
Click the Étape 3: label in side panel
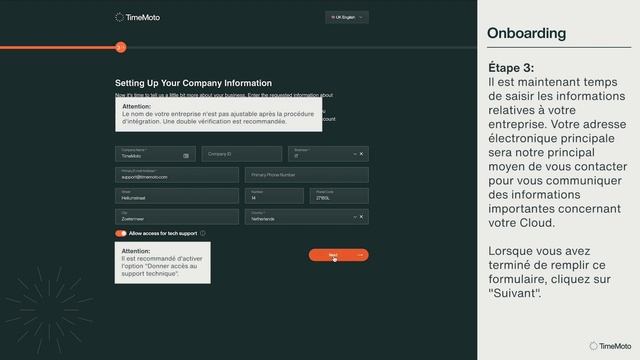coord(511,67)
